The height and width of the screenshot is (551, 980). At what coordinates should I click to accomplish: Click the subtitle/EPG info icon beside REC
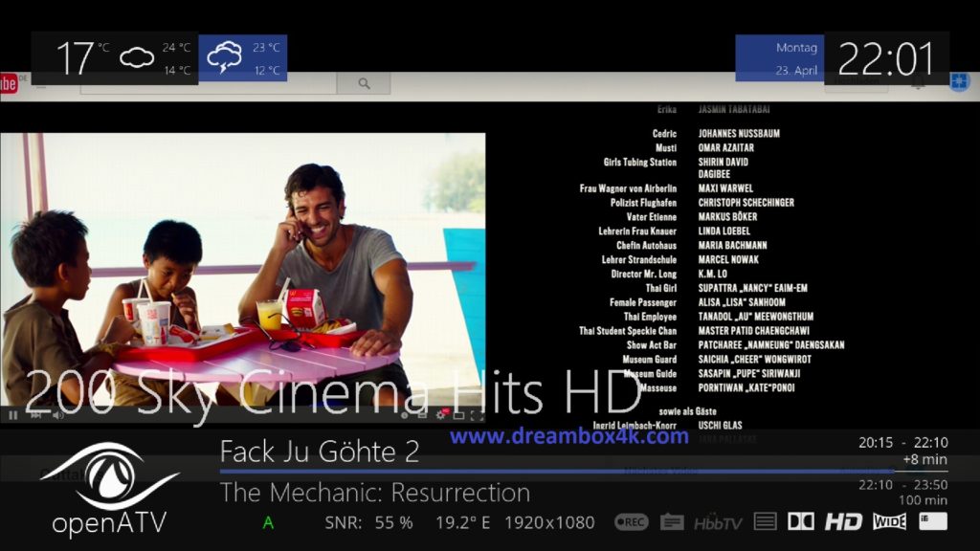click(x=672, y=522)
